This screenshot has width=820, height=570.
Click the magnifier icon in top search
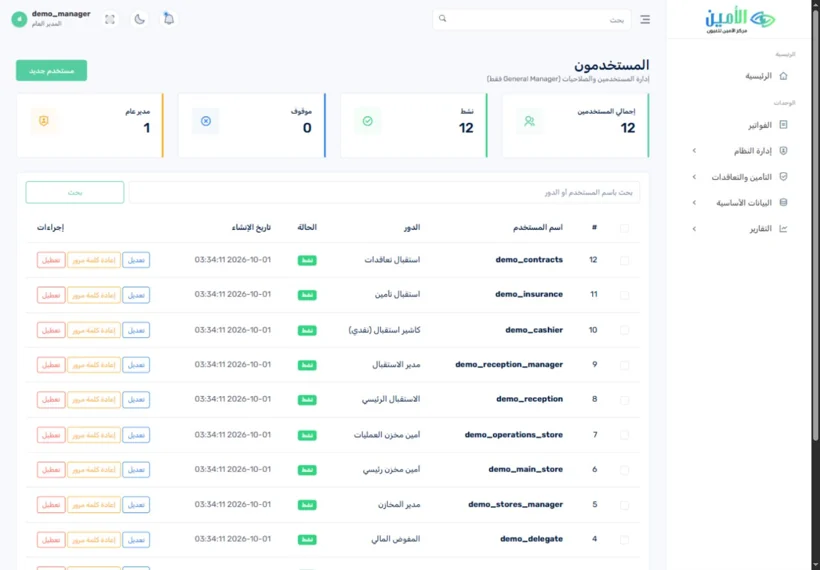[x=442, y=19]
